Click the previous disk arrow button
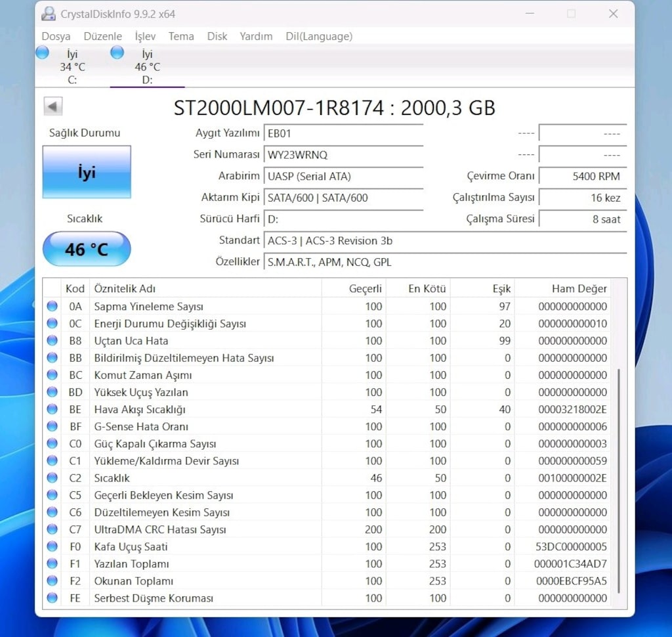This screenshot has width=672, height=637. (x=53, y=106)
